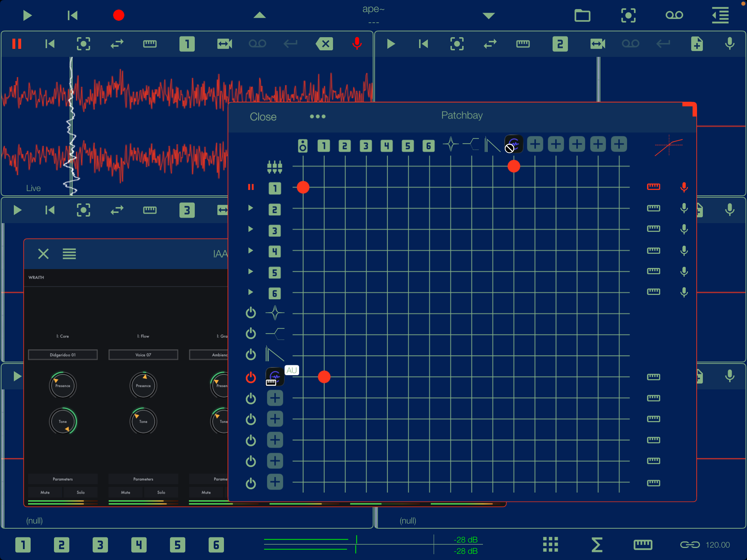747x560 pixels.
Task: Open the Patchbay red curve graph icon
Action: [669, 145]
